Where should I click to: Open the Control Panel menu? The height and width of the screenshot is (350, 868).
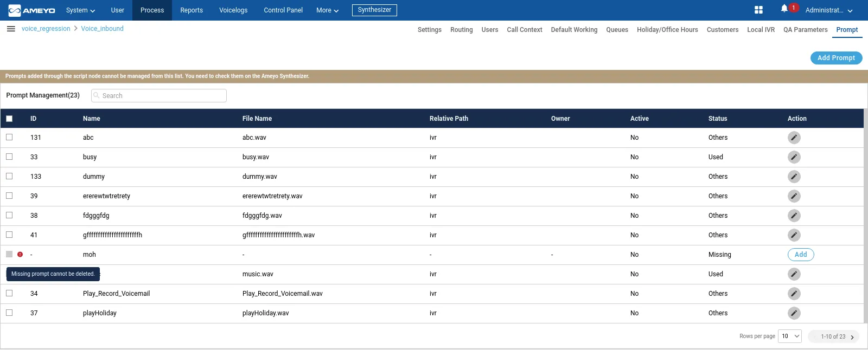283,10
